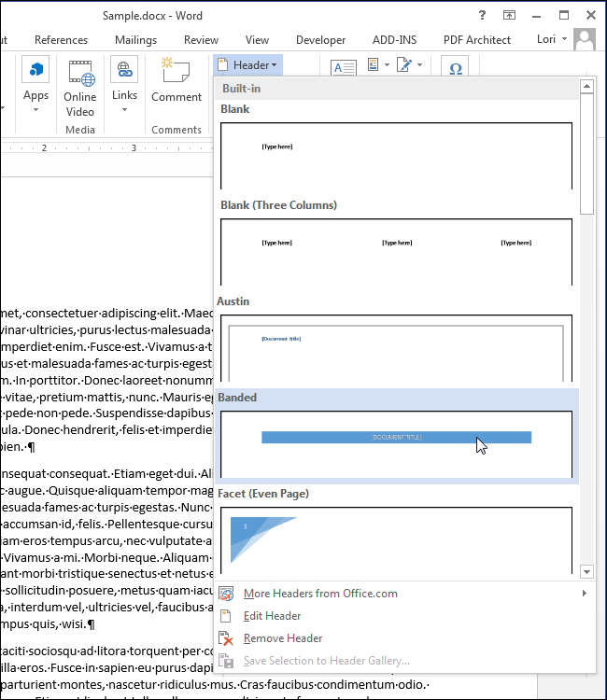Open Ribbon Display Options
This screenshot has width=607, height=700.
(x=509, y=15)
